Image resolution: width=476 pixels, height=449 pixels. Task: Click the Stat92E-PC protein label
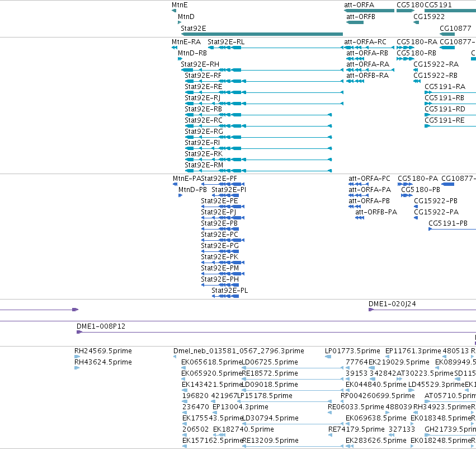[219, 235]
